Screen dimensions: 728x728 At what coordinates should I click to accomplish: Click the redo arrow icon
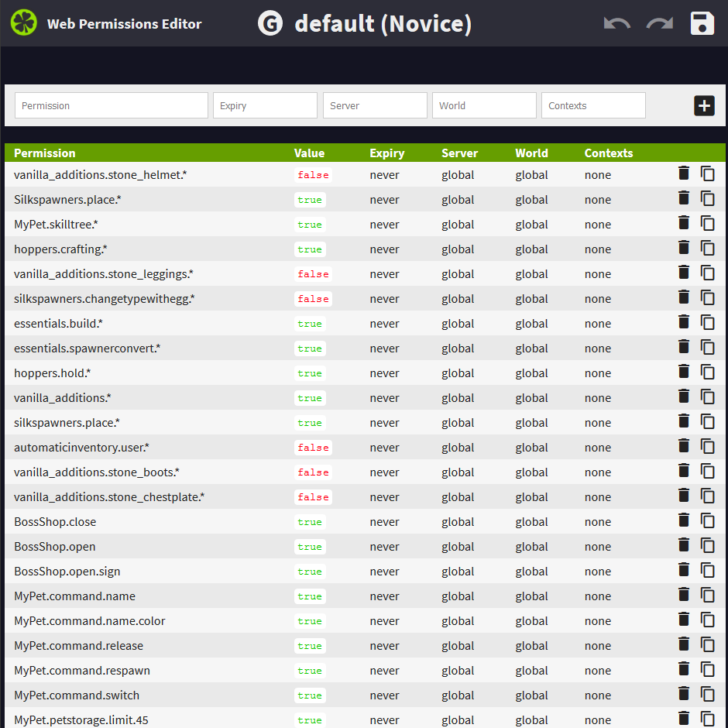(660, 23)
